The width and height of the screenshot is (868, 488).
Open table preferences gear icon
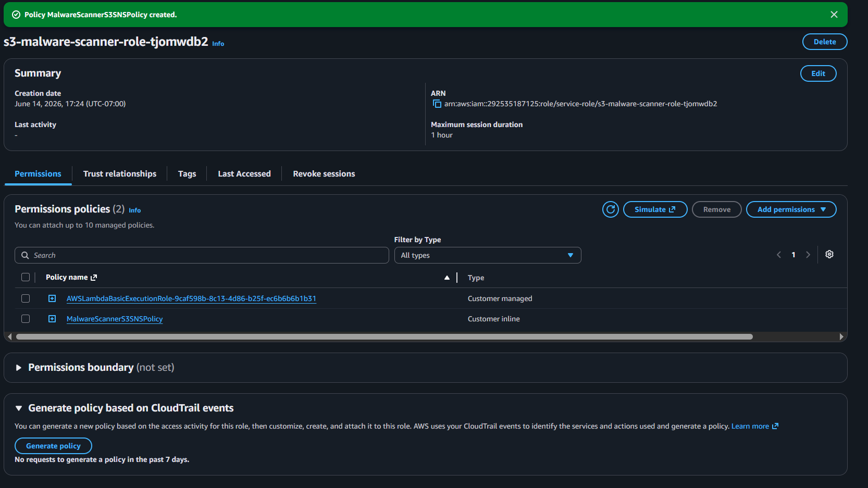click(829, 254)
